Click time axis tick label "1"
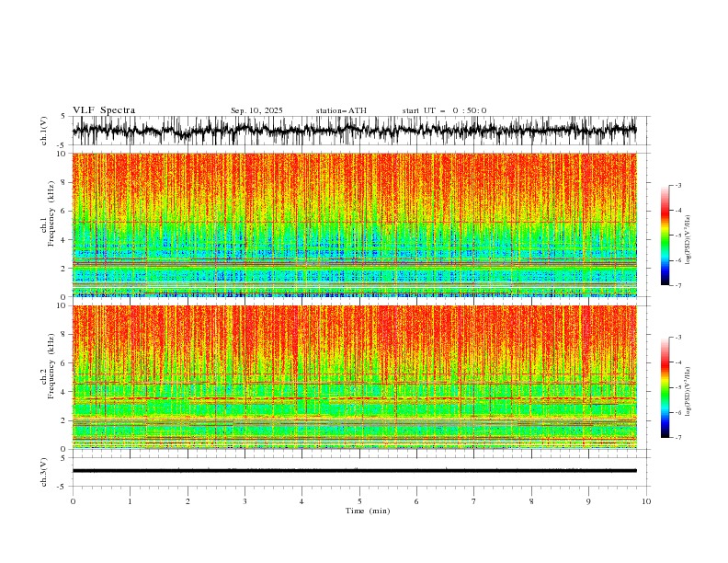 130,501
